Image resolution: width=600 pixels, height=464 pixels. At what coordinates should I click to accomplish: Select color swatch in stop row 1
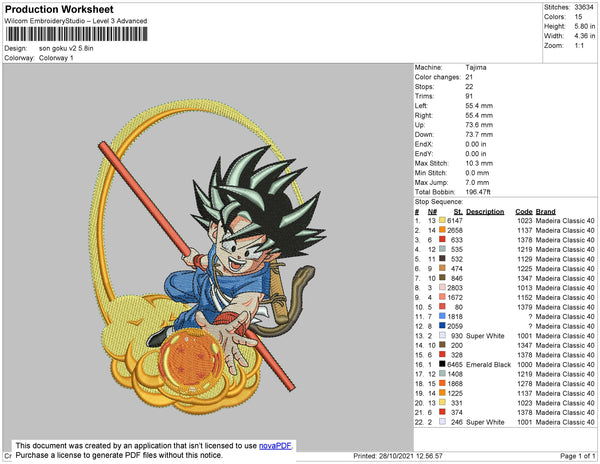(442, 220)
